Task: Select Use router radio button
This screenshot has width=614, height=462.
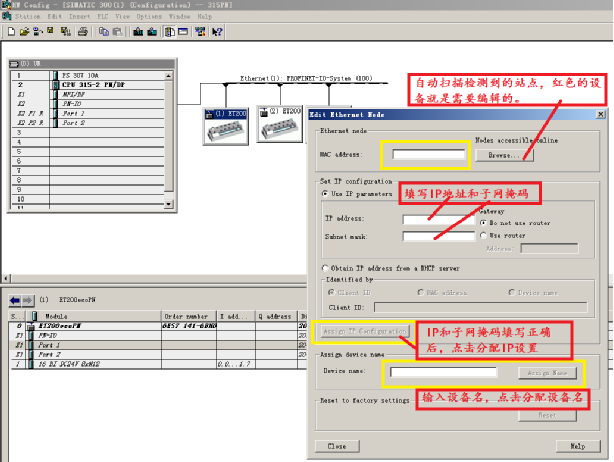Action: point(483,235)
